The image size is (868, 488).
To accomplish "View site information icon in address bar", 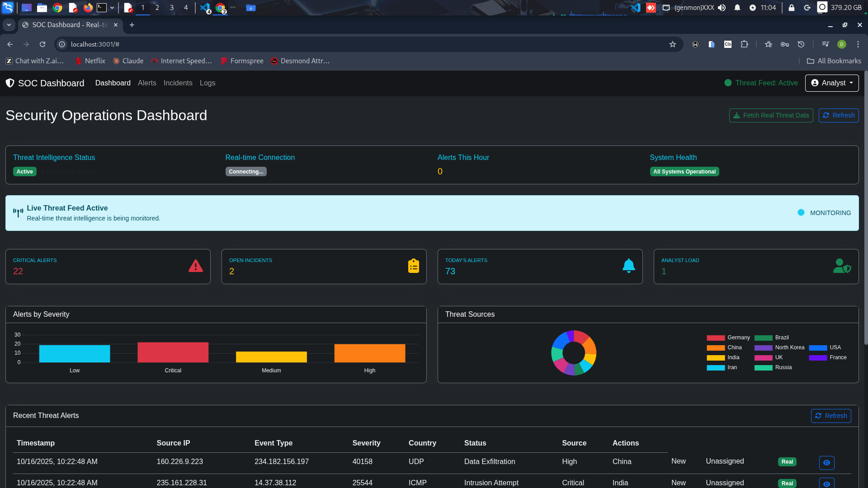I will (62, 44).
